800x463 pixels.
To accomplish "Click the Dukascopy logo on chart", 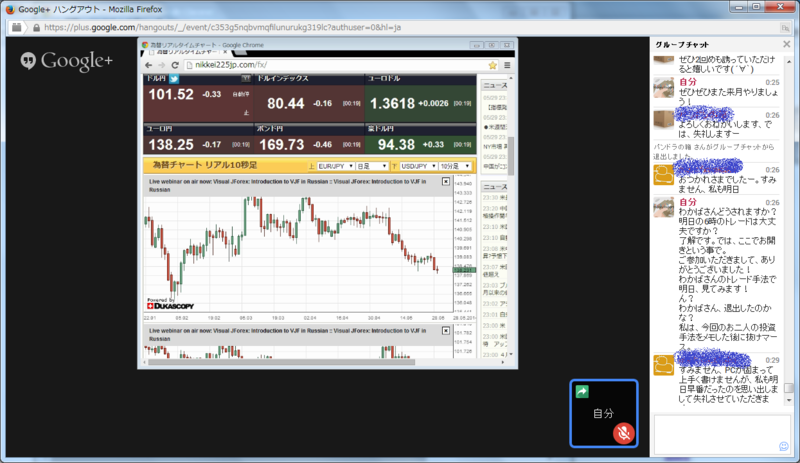I will pyautogui.click(x=170, y=304).
